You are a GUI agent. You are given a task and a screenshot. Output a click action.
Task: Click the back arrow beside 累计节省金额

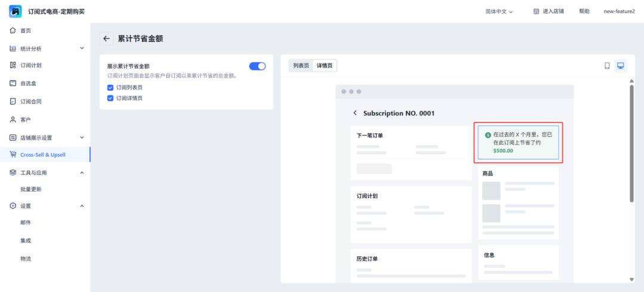(x=107, y=39)
